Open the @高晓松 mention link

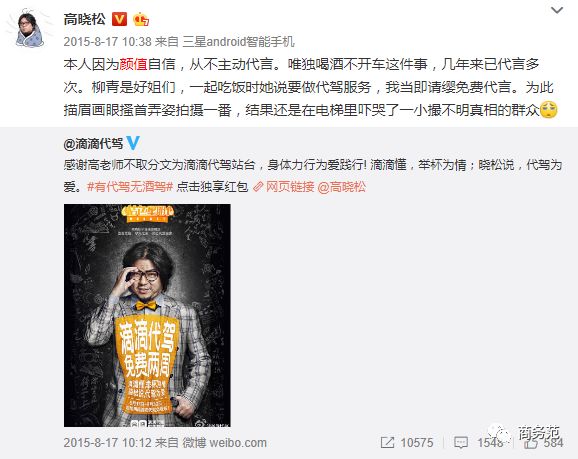(x=341, y=187)
